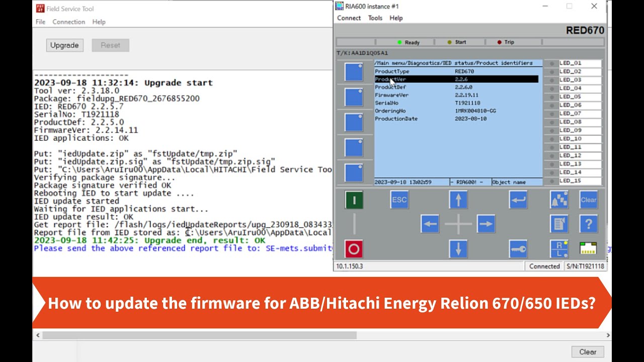Click the Ethernet port icon on RIA600
Screen dimensions: 644x362
pyautogui.click(x=588, y=248)
